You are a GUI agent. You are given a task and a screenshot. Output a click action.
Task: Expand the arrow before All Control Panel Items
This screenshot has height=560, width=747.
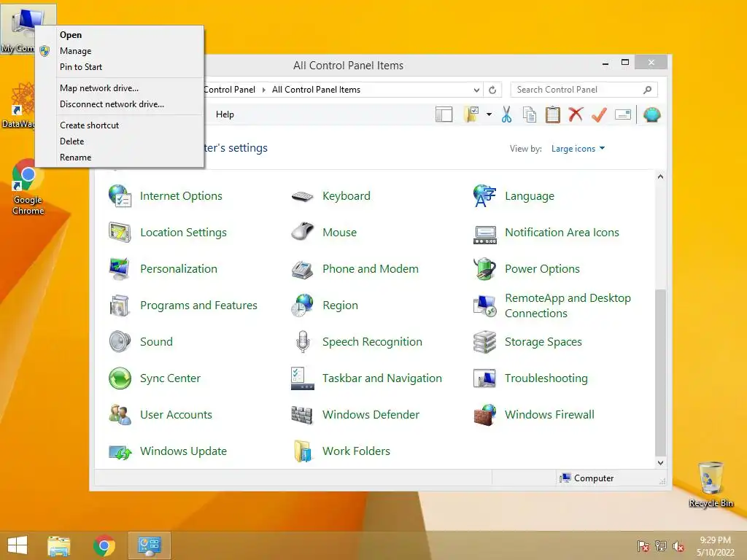tap(263, 90)
